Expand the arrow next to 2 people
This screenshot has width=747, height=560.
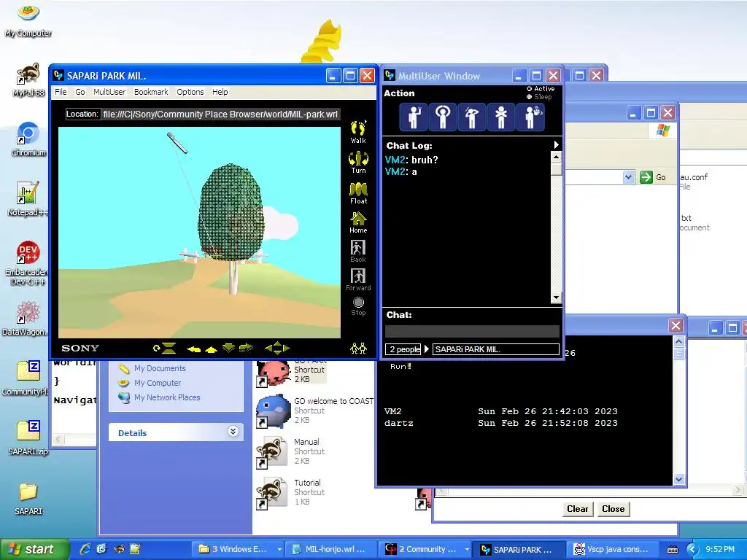(427, 349)
